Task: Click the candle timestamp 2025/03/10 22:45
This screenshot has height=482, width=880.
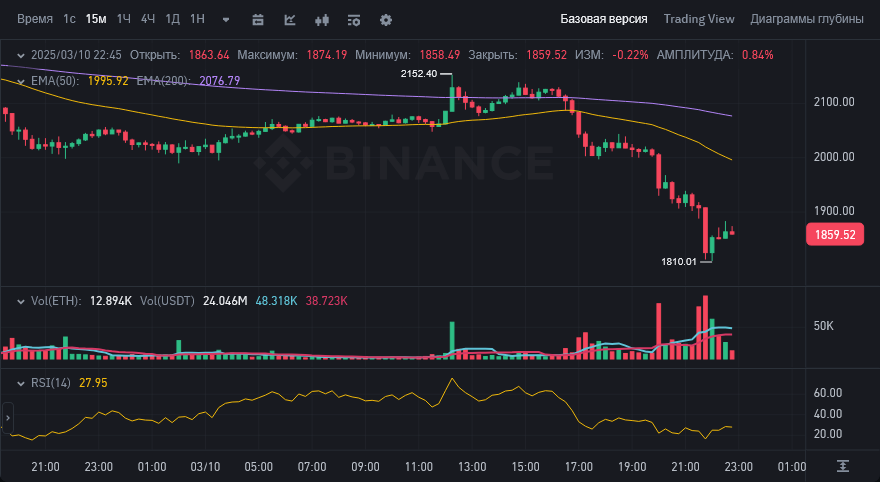Action: pos(76,55)
